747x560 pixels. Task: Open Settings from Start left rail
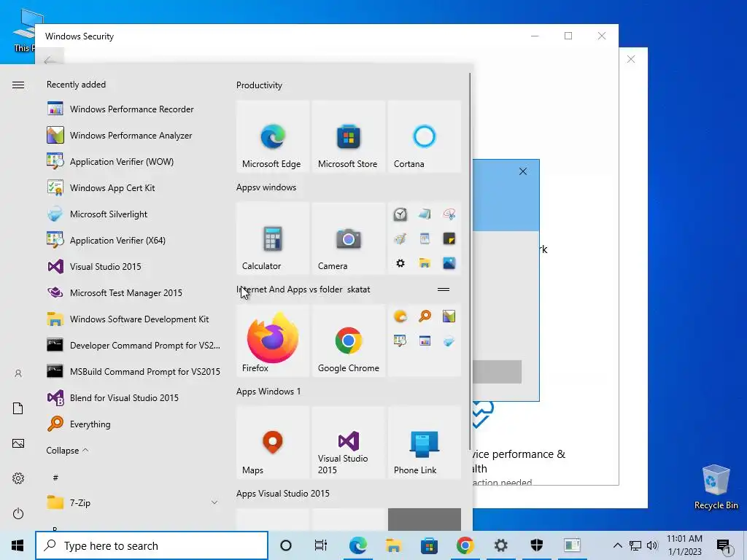tap(18, 478)
